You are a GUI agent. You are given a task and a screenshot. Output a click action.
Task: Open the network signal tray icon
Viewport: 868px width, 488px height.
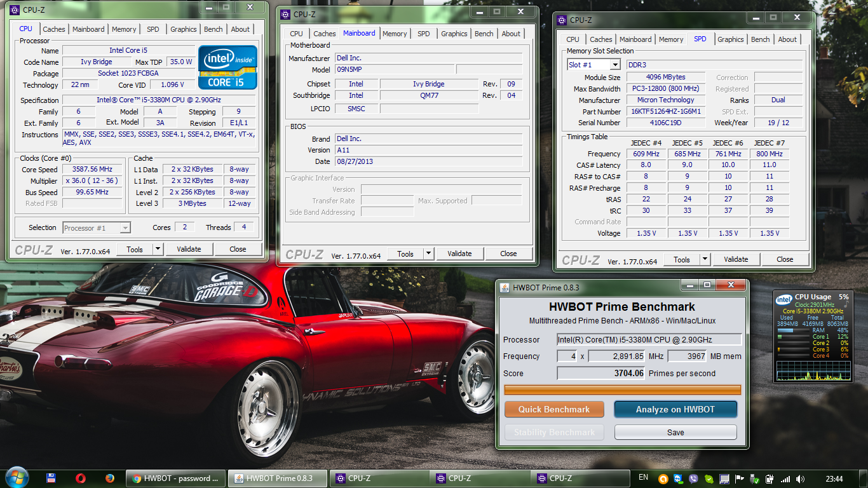785,479
